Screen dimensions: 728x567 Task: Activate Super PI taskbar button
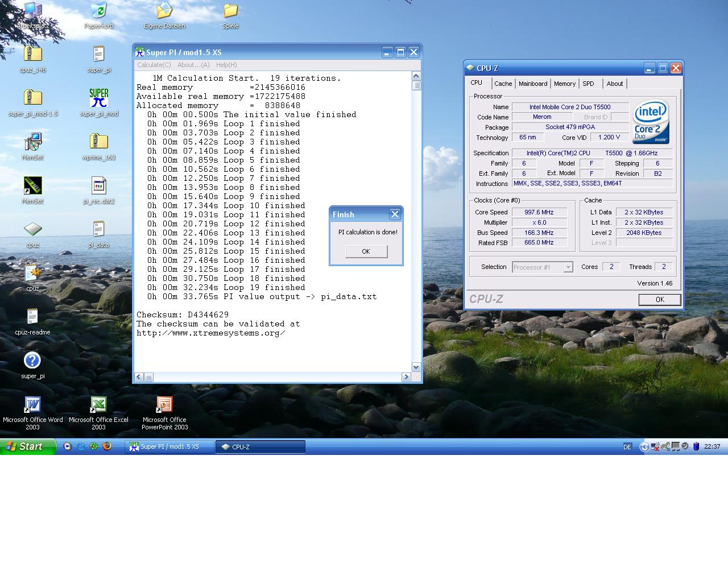tap(169, 447)
